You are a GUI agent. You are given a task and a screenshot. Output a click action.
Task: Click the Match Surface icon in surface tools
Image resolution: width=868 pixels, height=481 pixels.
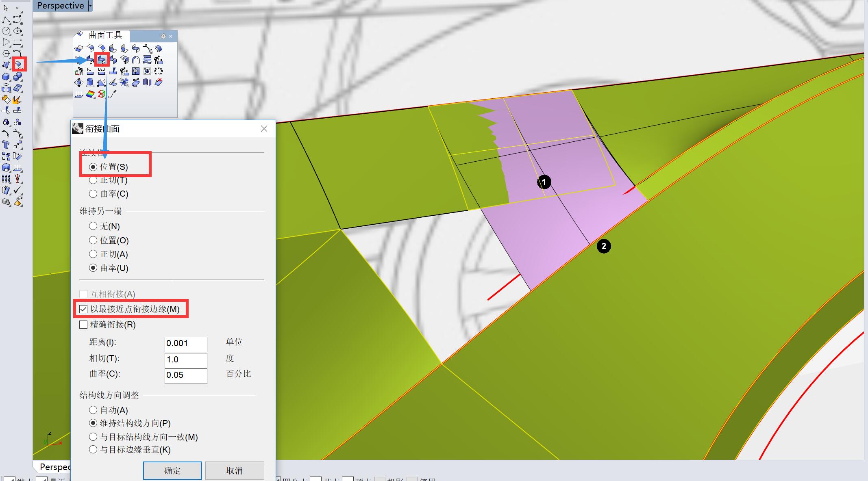pos(102,60)
